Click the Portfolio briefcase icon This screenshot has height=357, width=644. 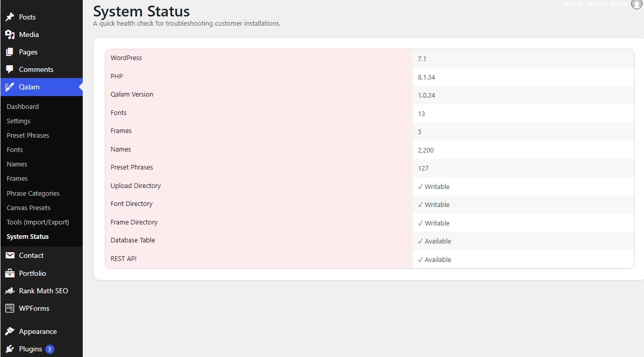(10, 273)
